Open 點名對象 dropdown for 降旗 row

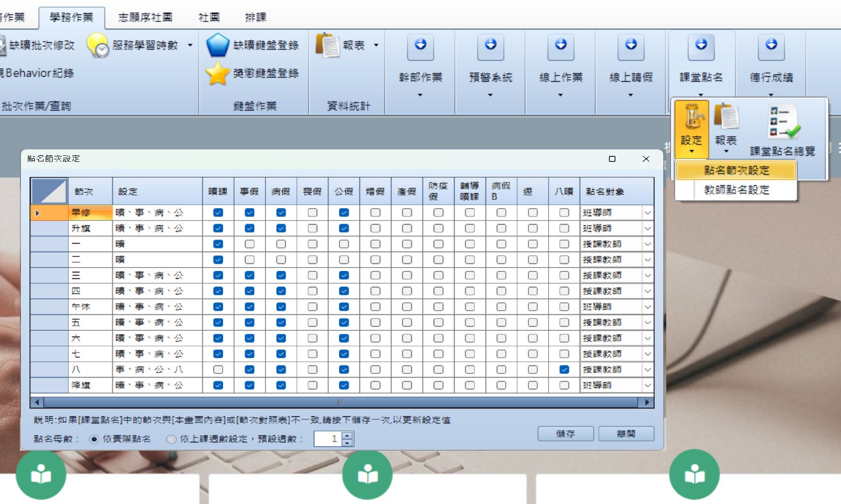647,385
